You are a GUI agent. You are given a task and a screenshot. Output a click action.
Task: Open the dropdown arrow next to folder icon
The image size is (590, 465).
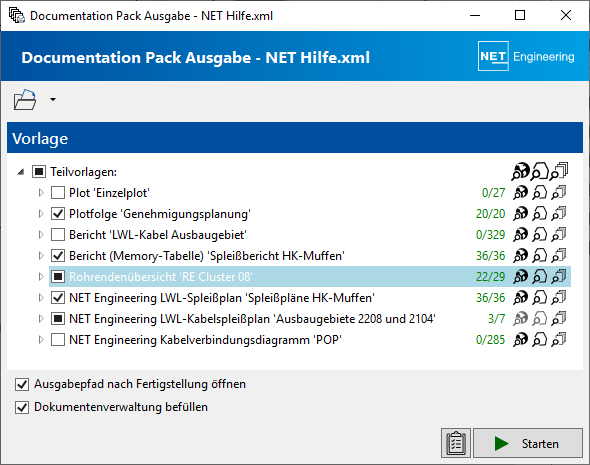coord(53,99)
